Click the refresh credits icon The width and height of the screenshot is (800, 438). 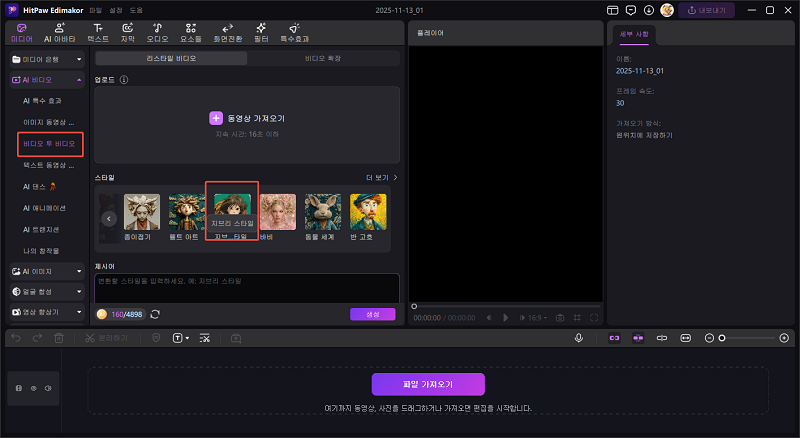155,314
